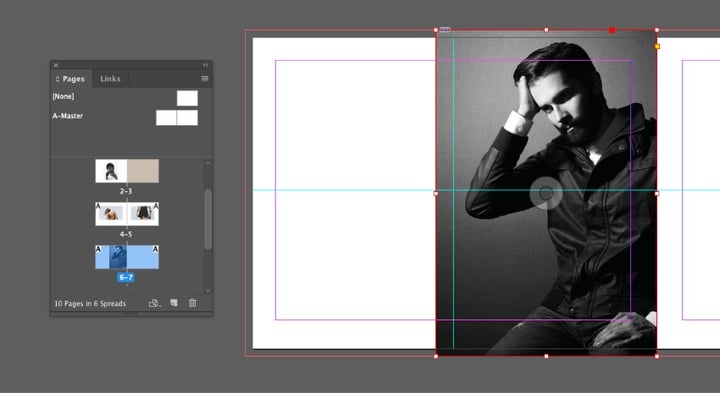This screenshot has width=720, height=393.
Task: Close the Pages panel with the X icon
Action: 56,65
